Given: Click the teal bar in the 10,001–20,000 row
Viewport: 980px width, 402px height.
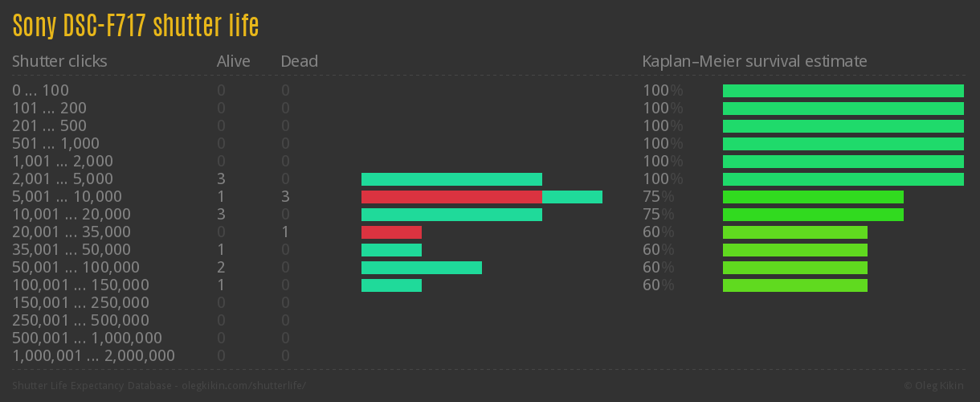Looking at the screenshot, I should (x=451, y=215).
